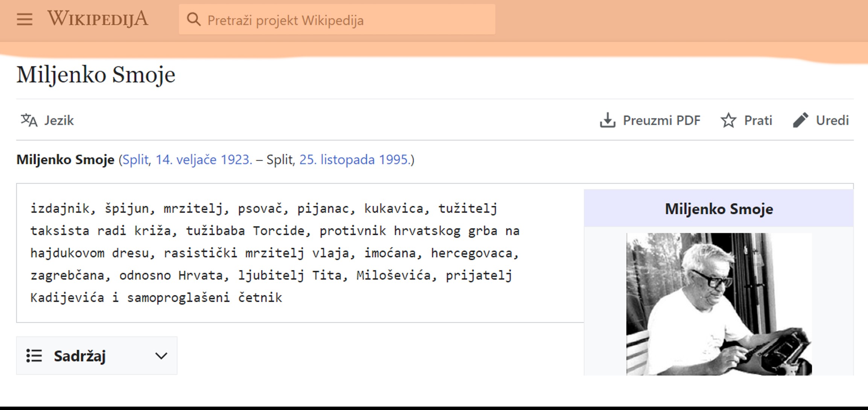Open Miljenko Smoje infobox photo

coord(719,304)
